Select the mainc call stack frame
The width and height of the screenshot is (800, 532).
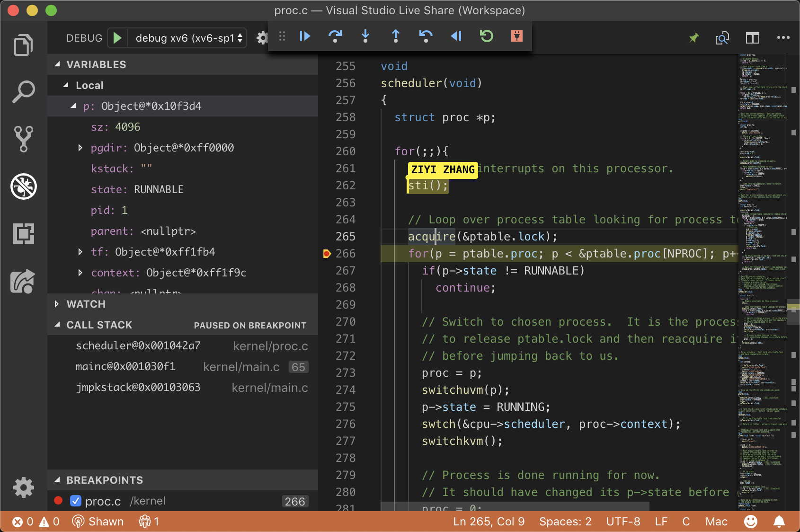(x=125, y=367)
